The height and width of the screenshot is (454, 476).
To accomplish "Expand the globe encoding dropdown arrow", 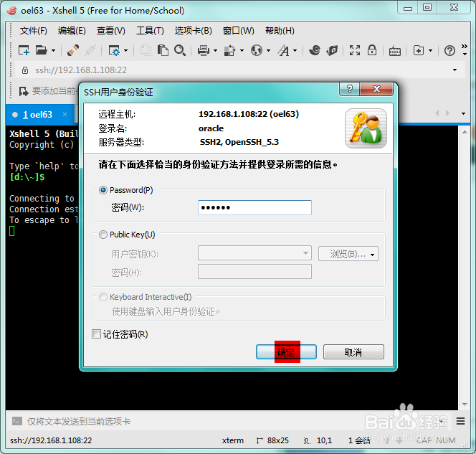I will [268, 50].
